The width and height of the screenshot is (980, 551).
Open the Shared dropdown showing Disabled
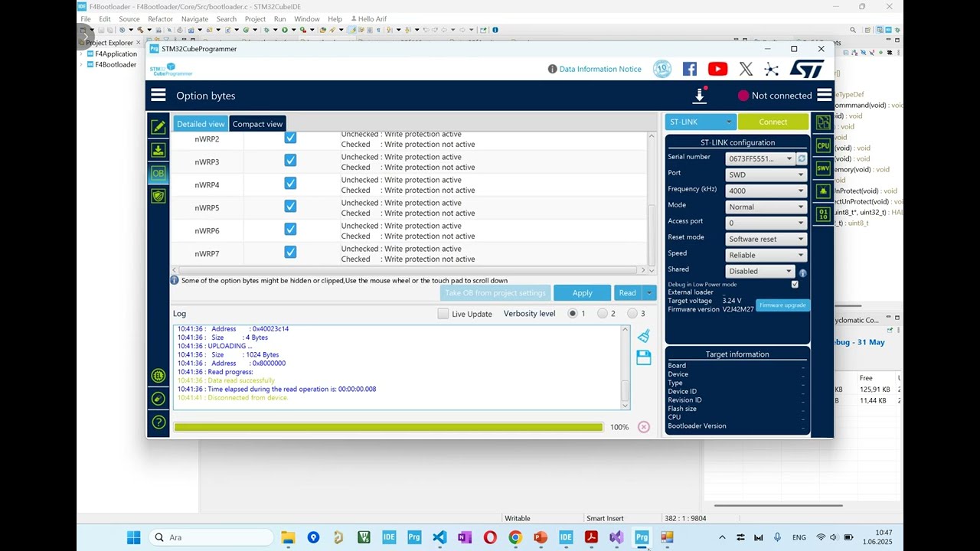[x=760, y=271]
